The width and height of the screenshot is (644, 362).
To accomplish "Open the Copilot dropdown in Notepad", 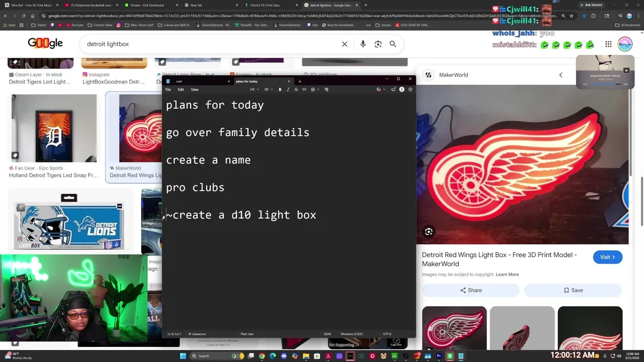I will (x=381, y=89).
